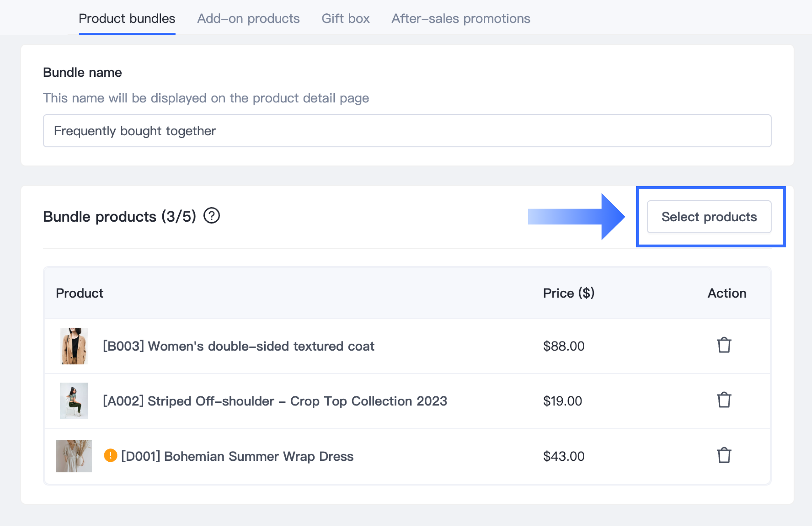Click the coat product thumbnail image
The width and height of the screenshot is (812, 526).
74,346
